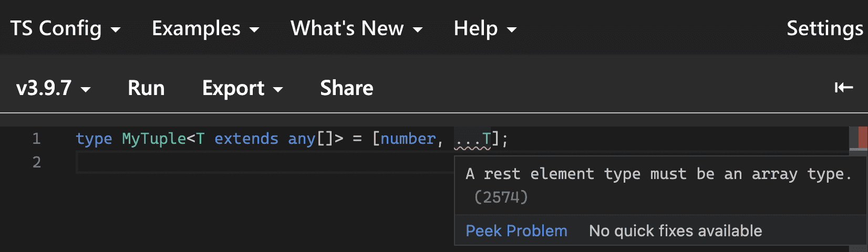Click the caret arrow after What's New

tap(418, 30)
